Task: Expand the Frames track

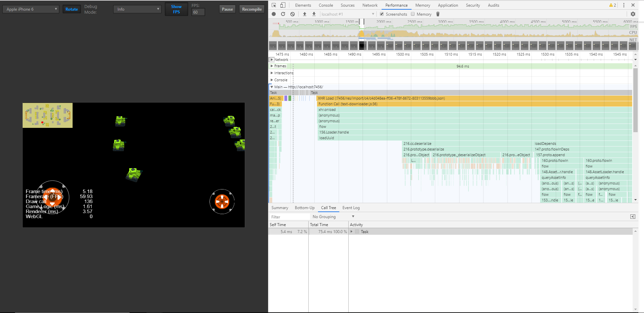Action: pyautogui.click(x=272, y=66)
